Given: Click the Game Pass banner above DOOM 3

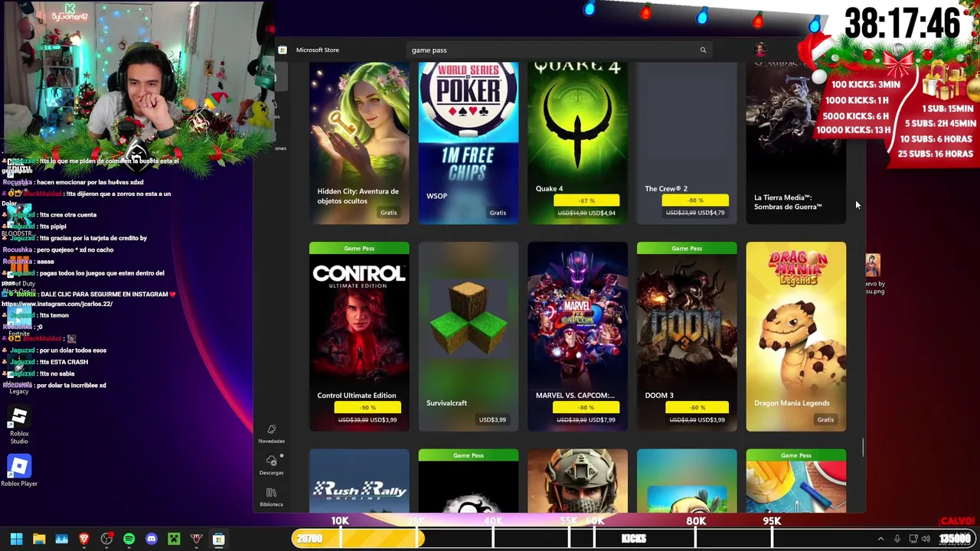Looking at the screenshot, I should coord(687,248).
